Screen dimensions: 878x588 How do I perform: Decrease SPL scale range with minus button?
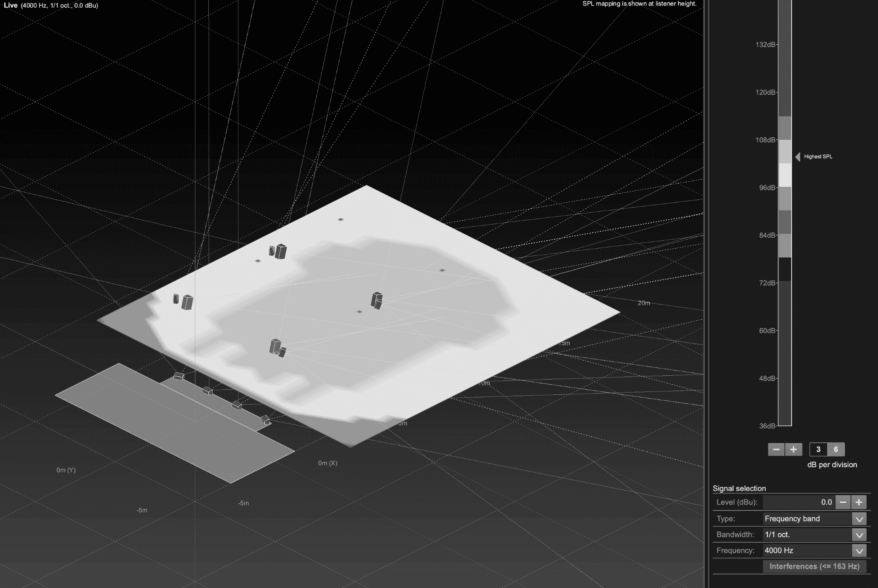(776, 449)
